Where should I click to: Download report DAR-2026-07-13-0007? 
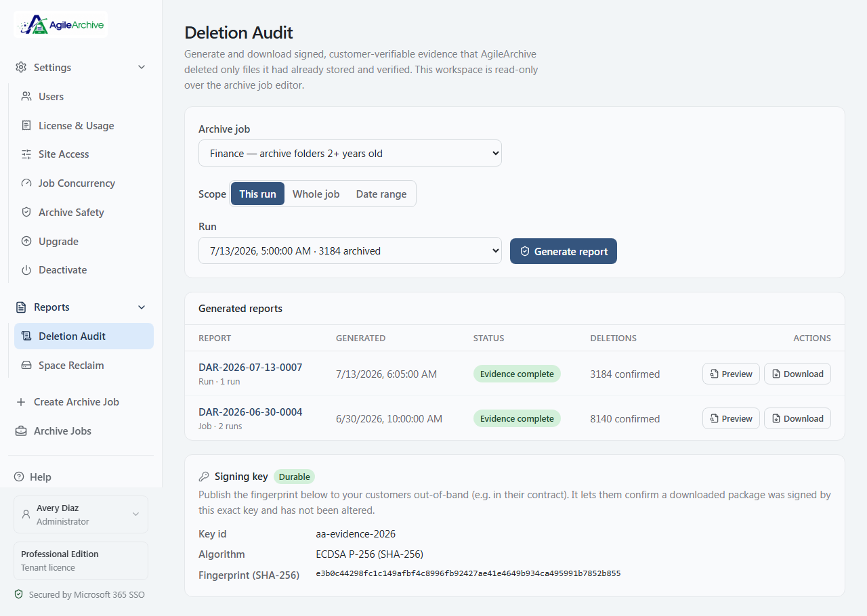click(797, 374)
